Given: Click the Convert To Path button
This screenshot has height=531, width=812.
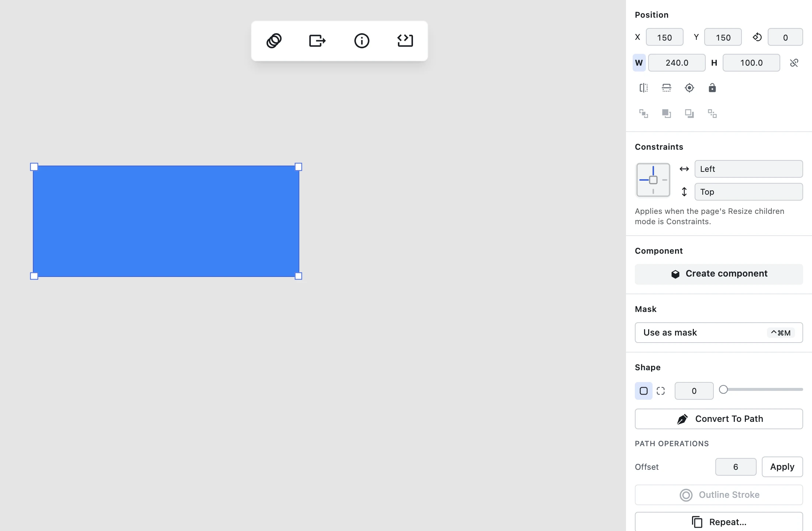Looking at the screenshot, I should [719, 419].
